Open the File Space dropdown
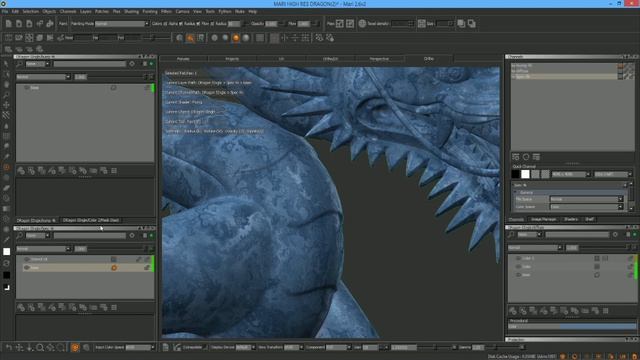This screenshot has height=360, width=640. (x=586, y=199)
